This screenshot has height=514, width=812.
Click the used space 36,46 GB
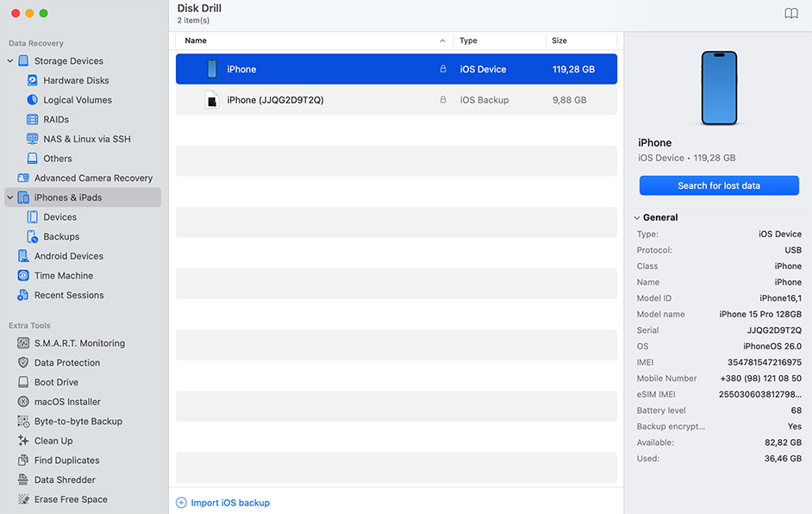coord(783,459)
